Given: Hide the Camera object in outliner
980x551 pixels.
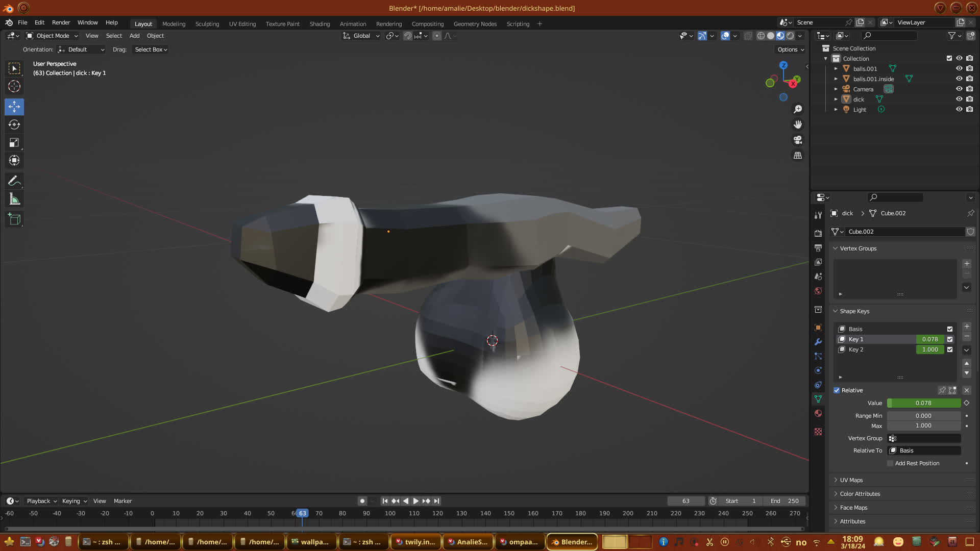Looking at the screenshot, I should (x=959, y=89).
